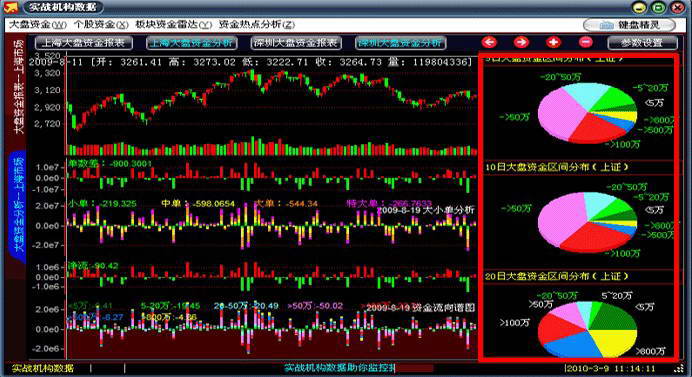Screen dimensions: 692x377
Task: Select the 大盘资金报表—上海市场 side tab
Action: coord(18,87)
